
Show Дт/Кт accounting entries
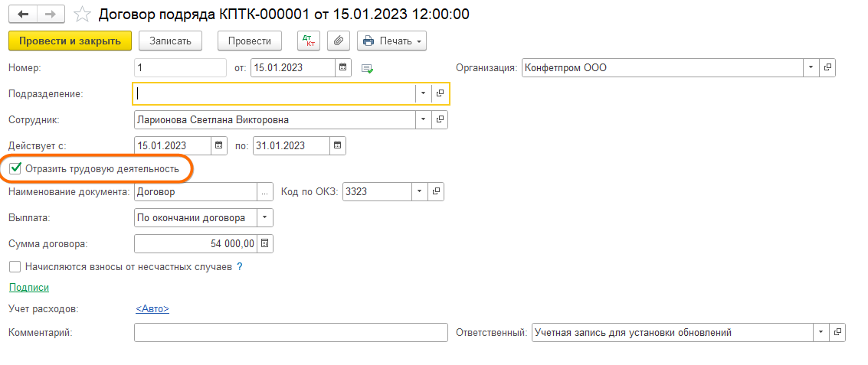click(x=308, y=41)
